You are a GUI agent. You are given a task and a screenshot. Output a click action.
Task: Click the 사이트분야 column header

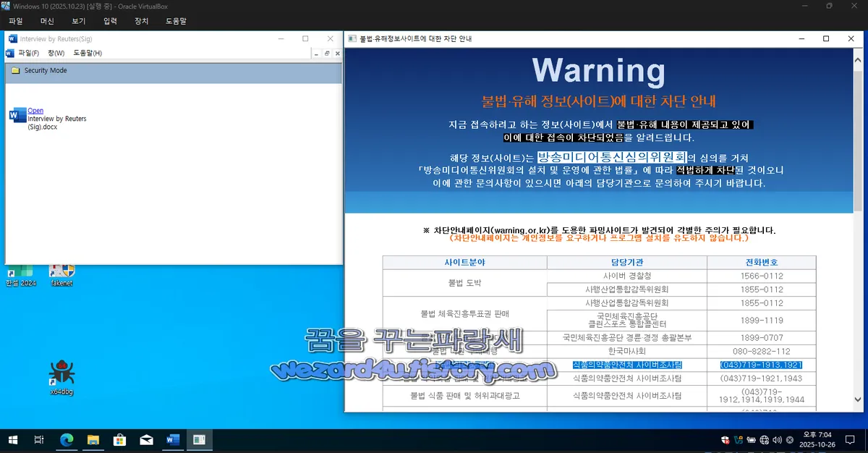(x=464, y=262)
